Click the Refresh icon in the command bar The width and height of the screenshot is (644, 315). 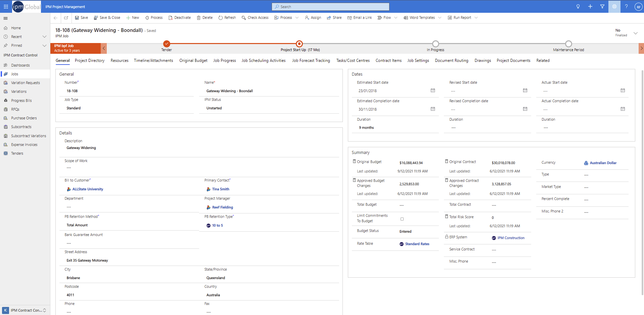tap(227, 17)
